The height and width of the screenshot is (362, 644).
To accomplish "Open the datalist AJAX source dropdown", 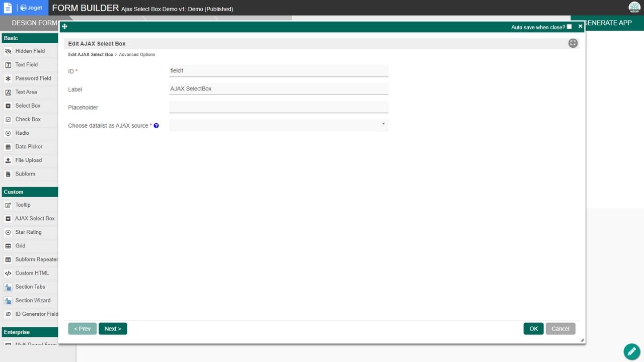I will [x=279, y=124].
